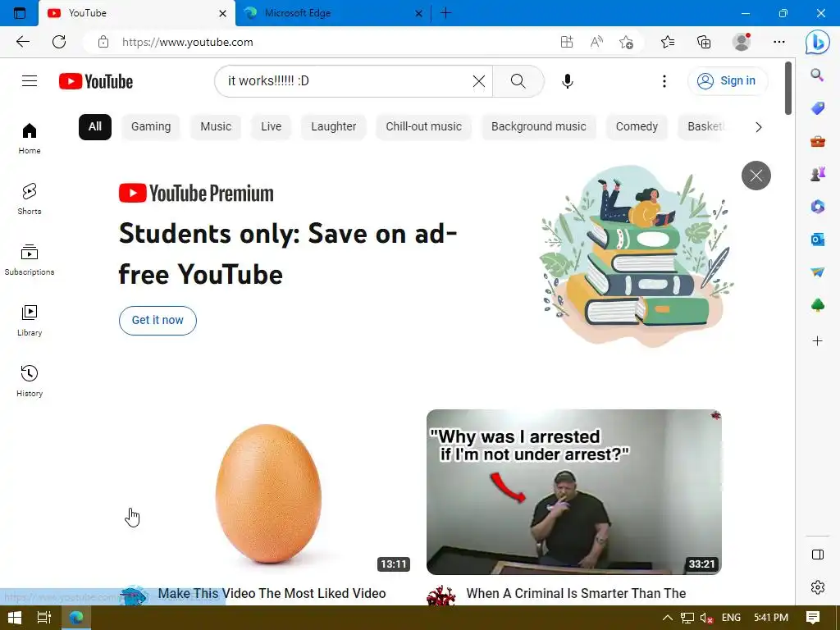
Task: View site information lock icon
Action: click(103, 42)
